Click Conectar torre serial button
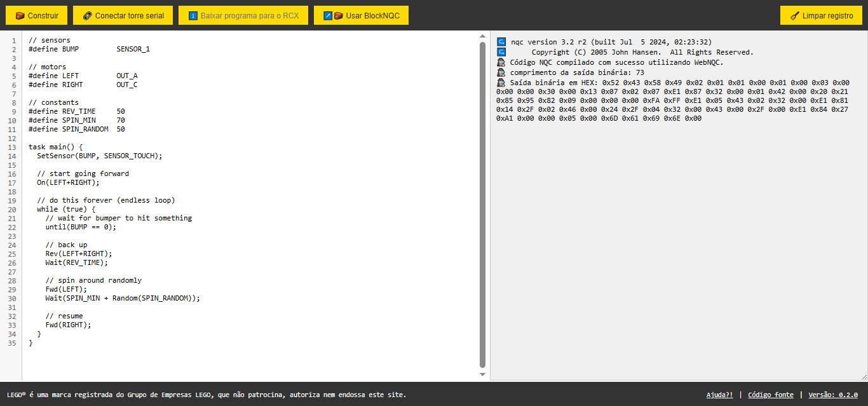The width and height of the screenshot is (868, 406). 123,15
